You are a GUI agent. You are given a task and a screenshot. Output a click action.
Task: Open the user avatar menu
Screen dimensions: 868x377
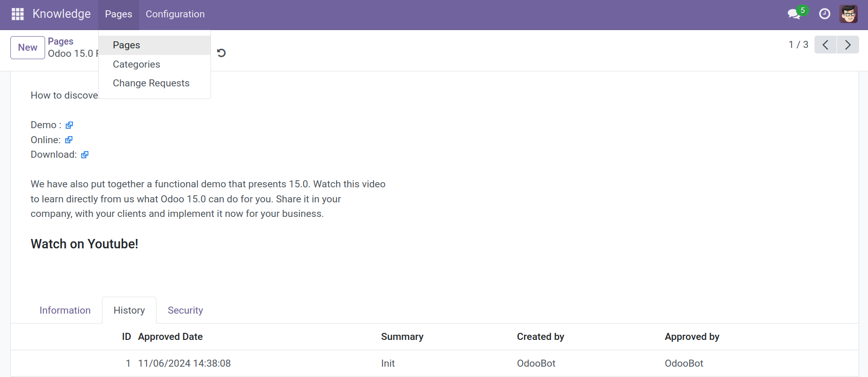pyautogui.click(x=848, y=14)
